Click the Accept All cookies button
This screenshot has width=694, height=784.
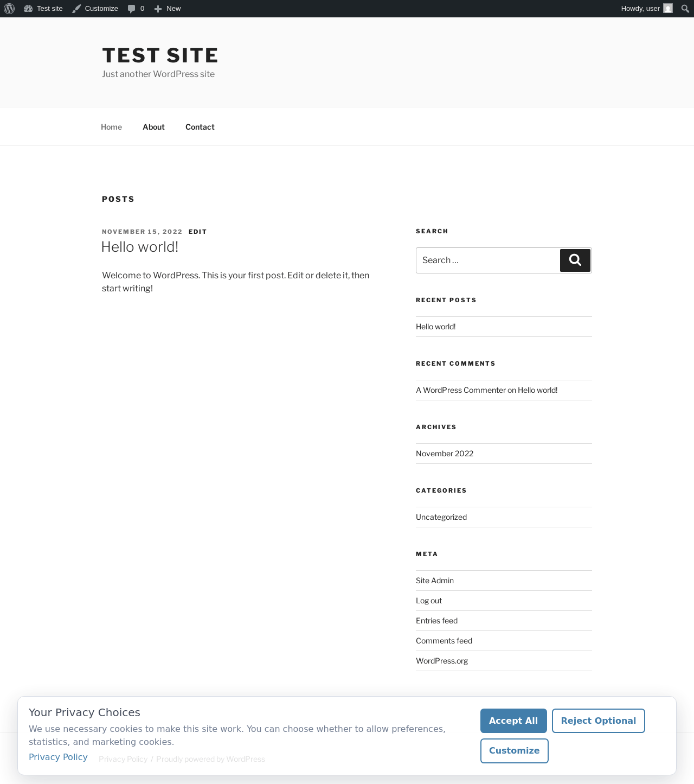pyautogui.click(x=513, y=721)
